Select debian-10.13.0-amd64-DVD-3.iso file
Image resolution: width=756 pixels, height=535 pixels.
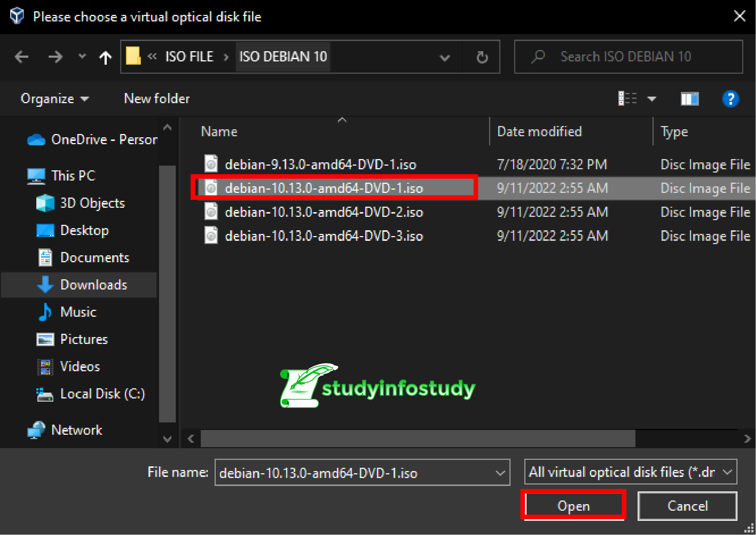click(324, 236)
